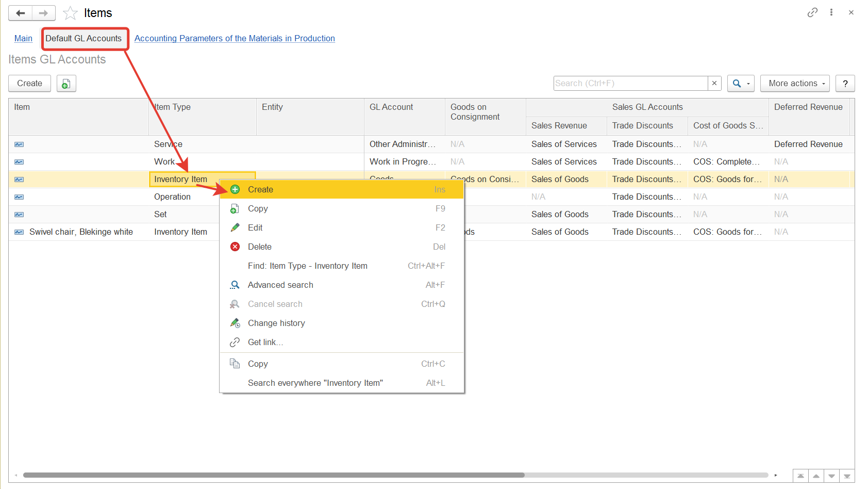The width and height of the screenshot is (868, 489).
Task: Open the Help question mark button
Action: tap(845, 84)
